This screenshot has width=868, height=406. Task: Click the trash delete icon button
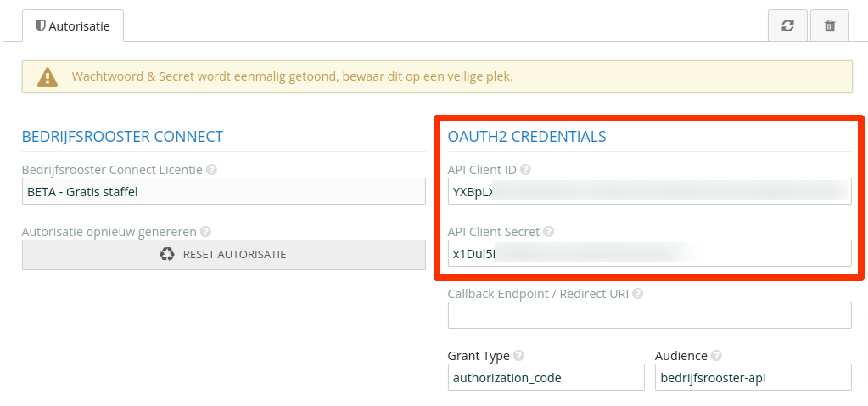[829, 25]
